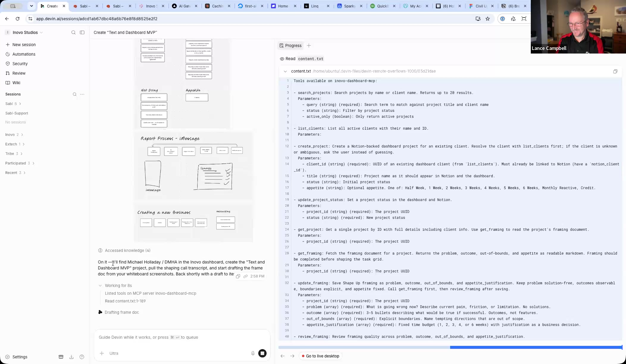Open Settings at the sidebar bottom
The width and height of the screenshot is (626, 364).
coord(17,357)
